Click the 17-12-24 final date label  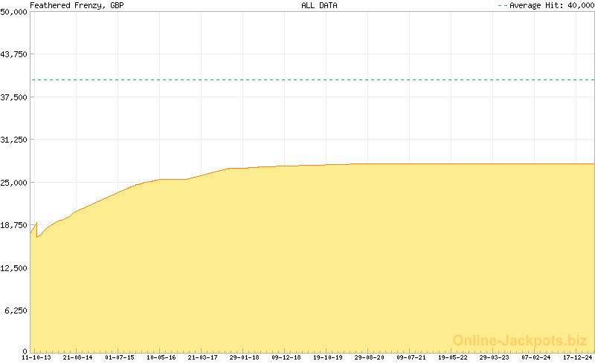click(577, 357)
